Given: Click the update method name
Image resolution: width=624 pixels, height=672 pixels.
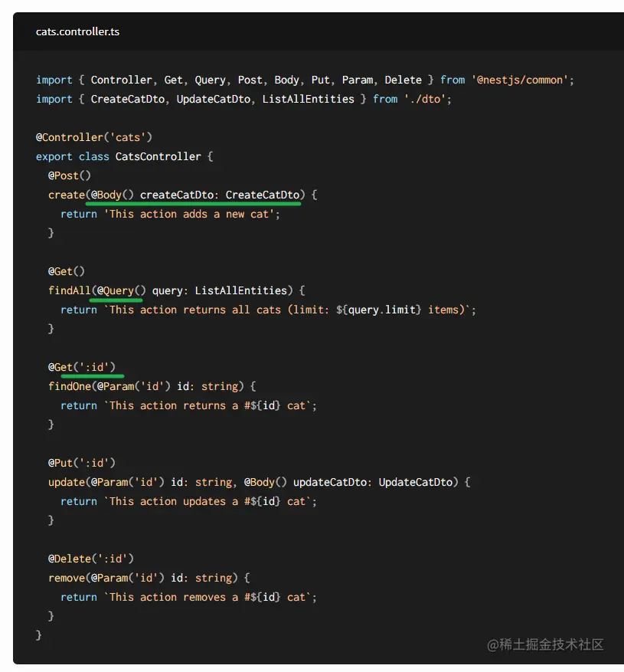Looking at the screenshot, I should (x=67, y=483).
